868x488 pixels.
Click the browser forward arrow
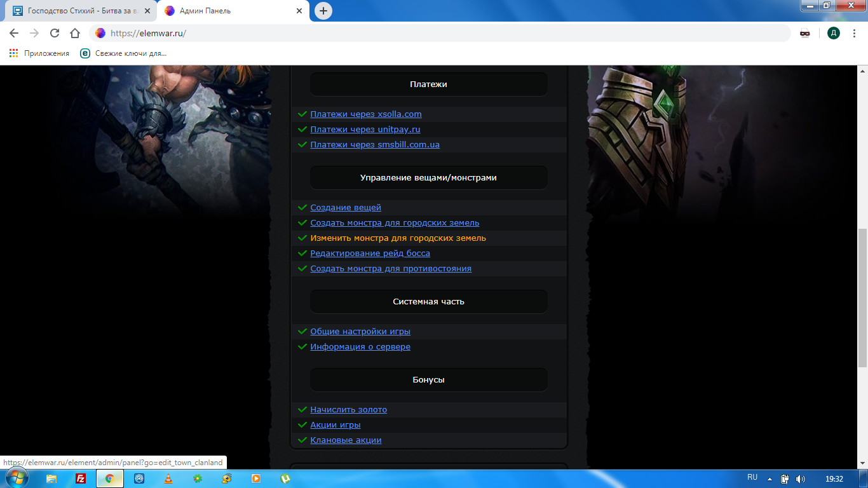pos(34,33)
